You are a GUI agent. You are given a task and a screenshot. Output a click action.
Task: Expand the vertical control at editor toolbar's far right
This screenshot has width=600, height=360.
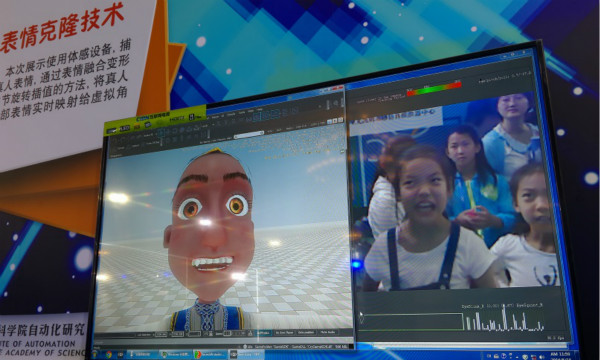[342, 102]
